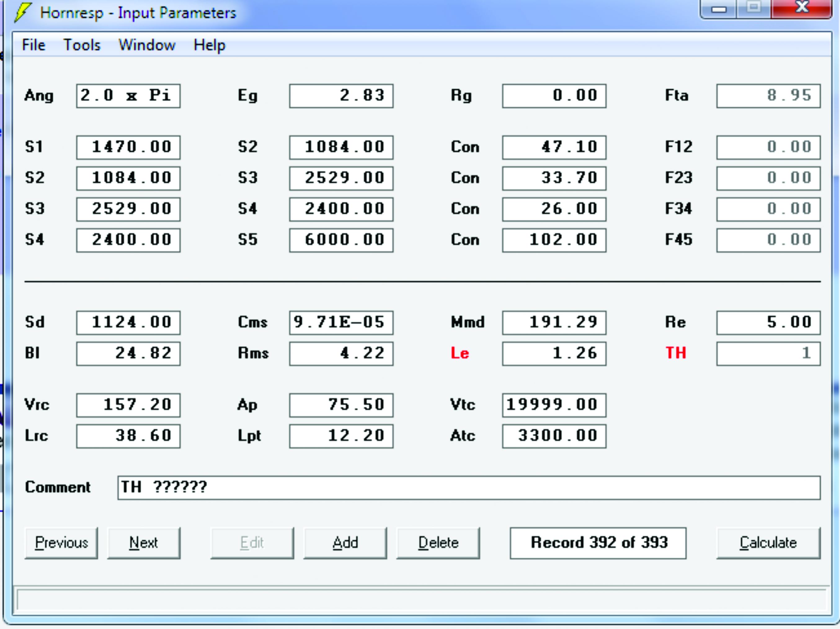Screen dimensions: 840x629
Task: Open the Tools menu
Action: click(x=82, y=45)
